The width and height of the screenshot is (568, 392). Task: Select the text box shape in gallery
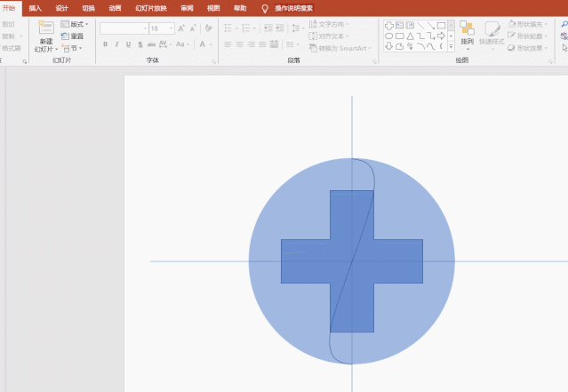399,25
